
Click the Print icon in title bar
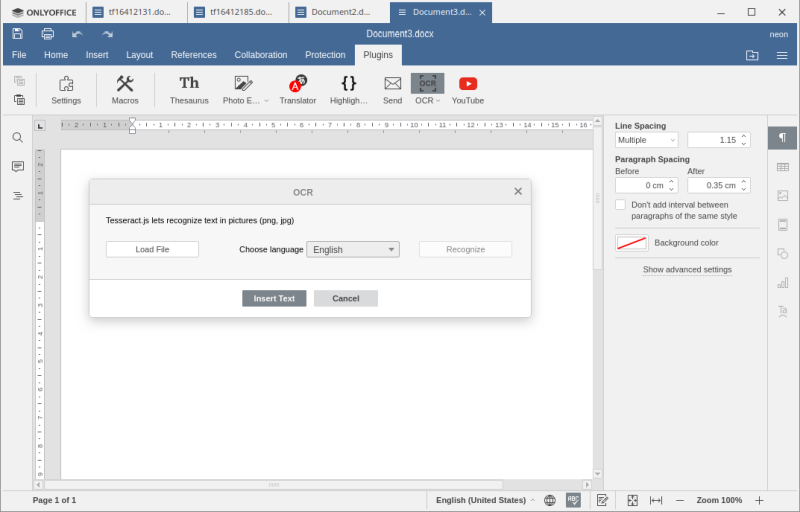coord(47,33)
